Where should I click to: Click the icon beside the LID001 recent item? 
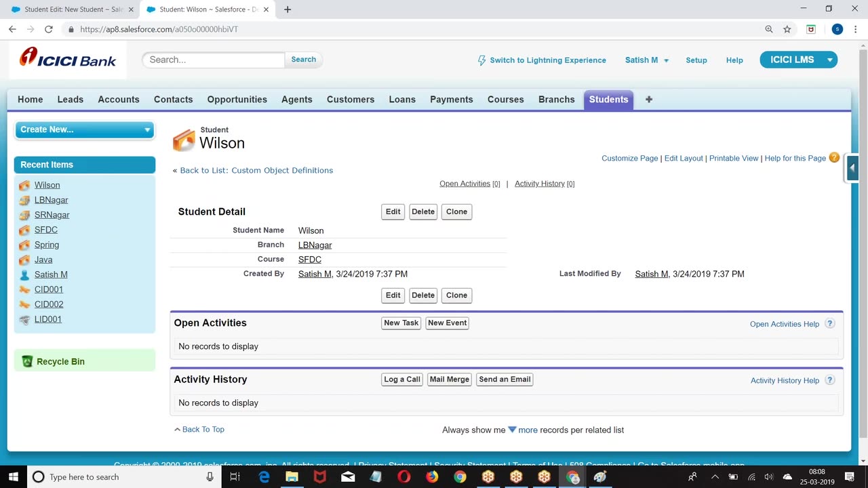(24, 319)
